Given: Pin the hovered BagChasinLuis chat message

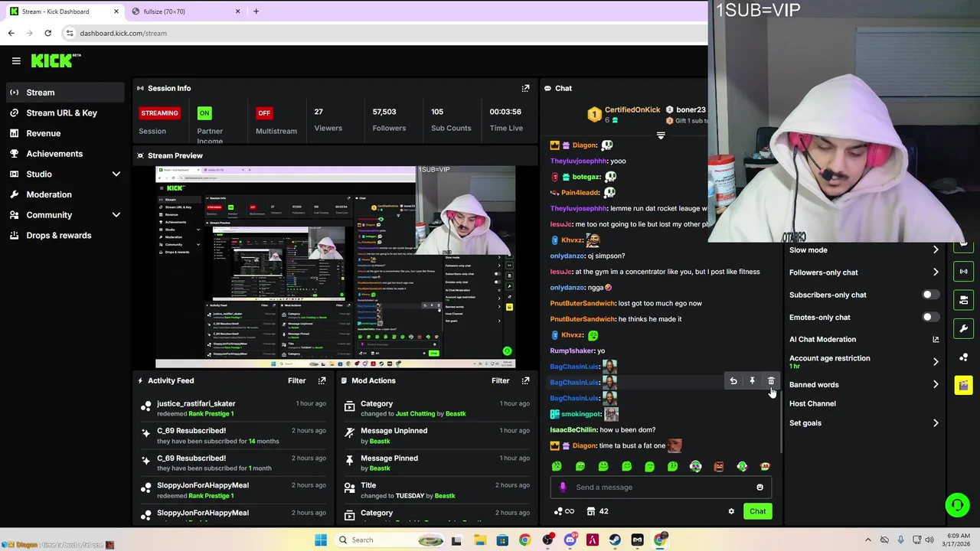Looking at the screenshot, I should click(752, 381).
